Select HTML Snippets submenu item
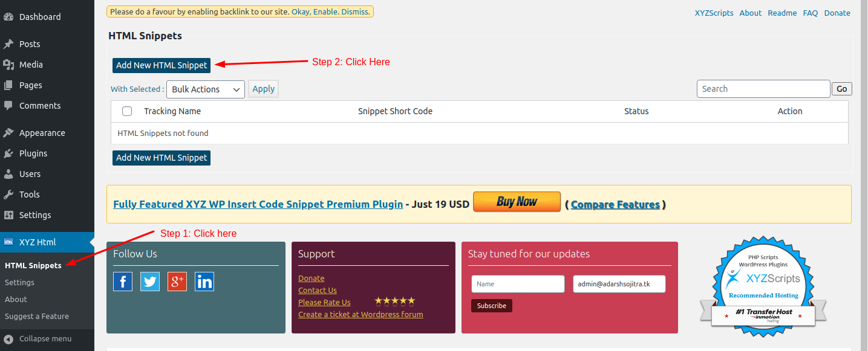The image size is (868, 351). pos(33,266)
